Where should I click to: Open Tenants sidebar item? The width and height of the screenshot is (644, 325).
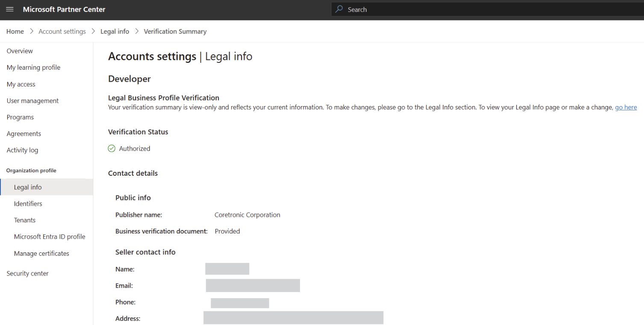point(25,220)
